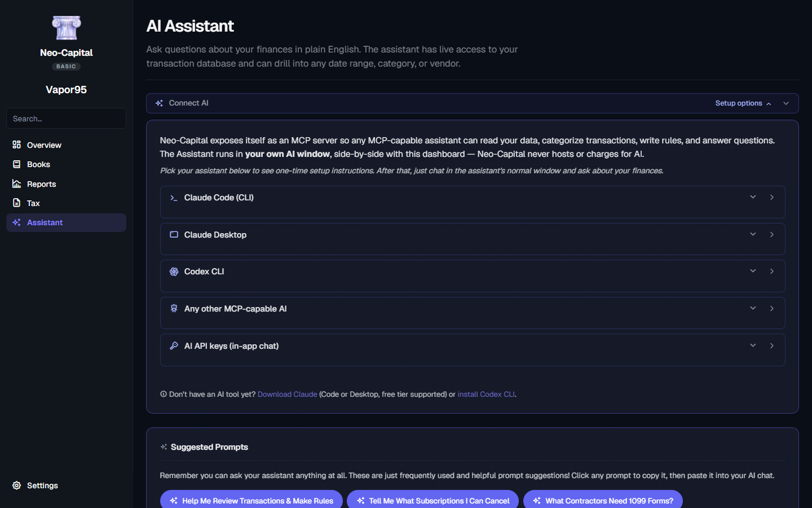This screenshot has height=508, width=812.
Task: Click right arrow on Codex CLI row
Action: (772, 271)
